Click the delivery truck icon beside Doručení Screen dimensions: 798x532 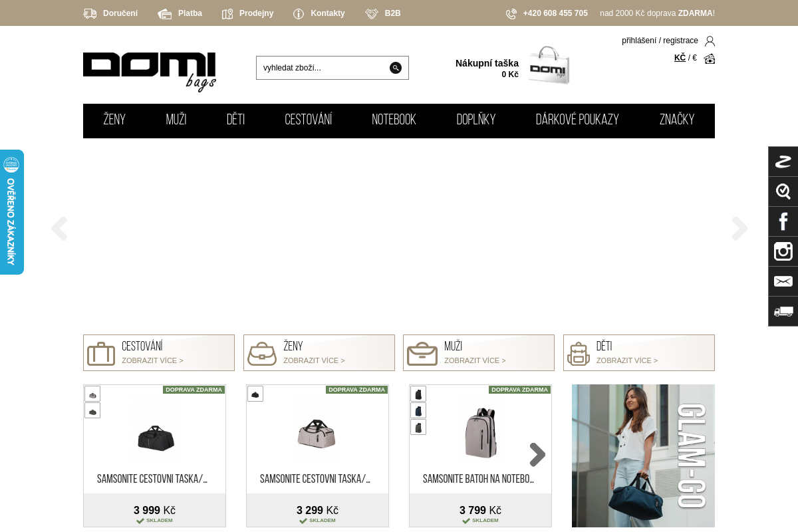coord(90,13)
